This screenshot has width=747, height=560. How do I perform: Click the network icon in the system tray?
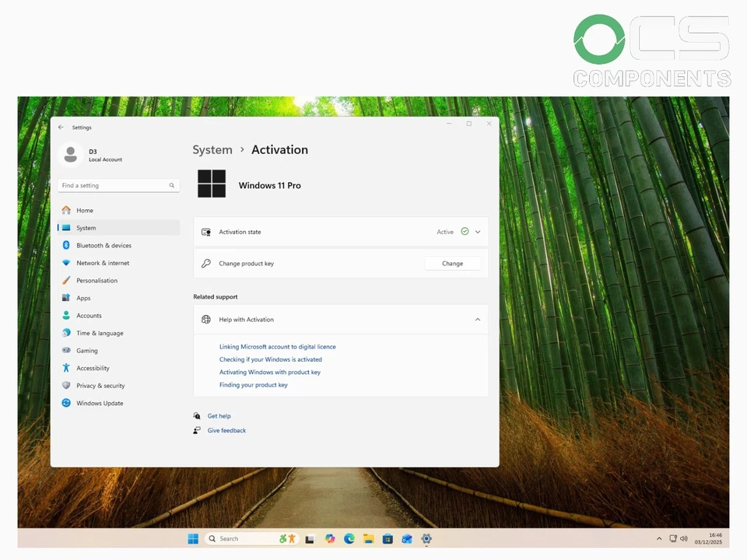tap(673, 538)
